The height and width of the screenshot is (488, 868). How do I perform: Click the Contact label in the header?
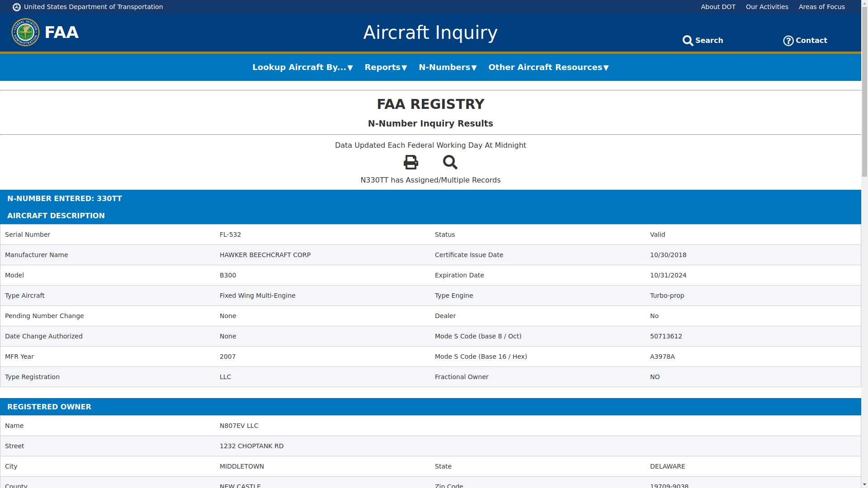[x=811, y=40]
